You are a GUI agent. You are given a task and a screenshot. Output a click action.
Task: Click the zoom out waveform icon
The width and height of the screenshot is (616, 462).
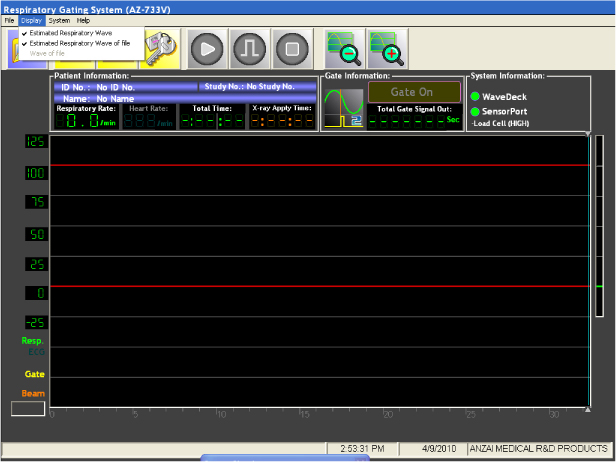click(344, 48)
